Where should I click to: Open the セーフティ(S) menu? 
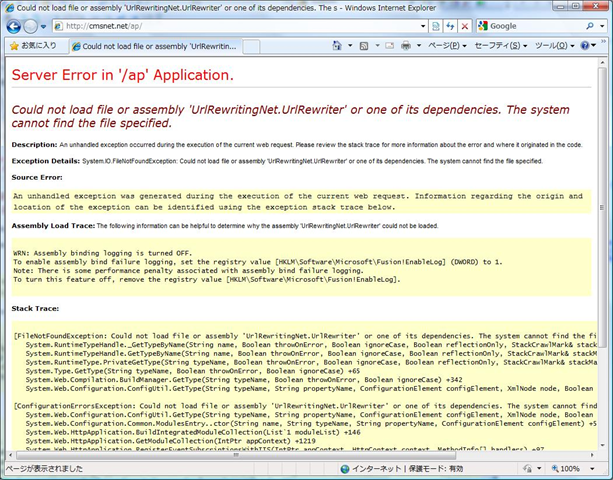(x=501, y=46)
